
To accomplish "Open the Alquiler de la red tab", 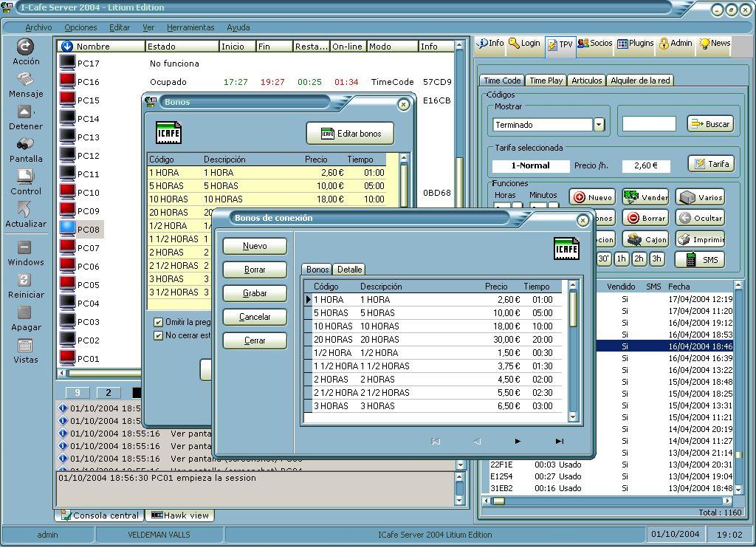I will tap(640, 81).
